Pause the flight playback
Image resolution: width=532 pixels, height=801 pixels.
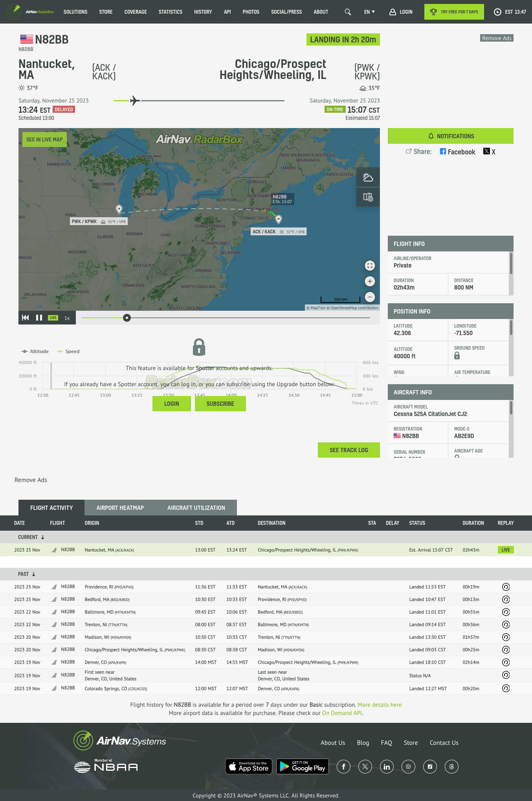(x=39, y=318)
